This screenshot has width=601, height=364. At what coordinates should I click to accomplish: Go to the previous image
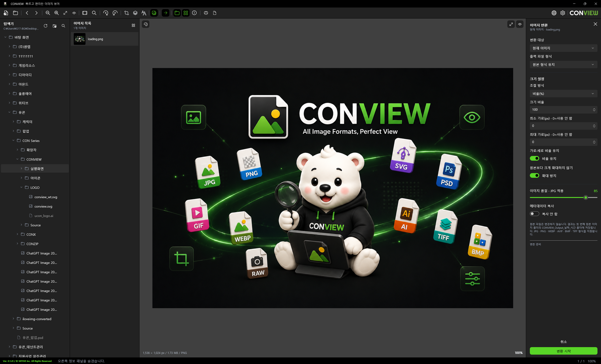pyautogui.click(x=27, y=13)
